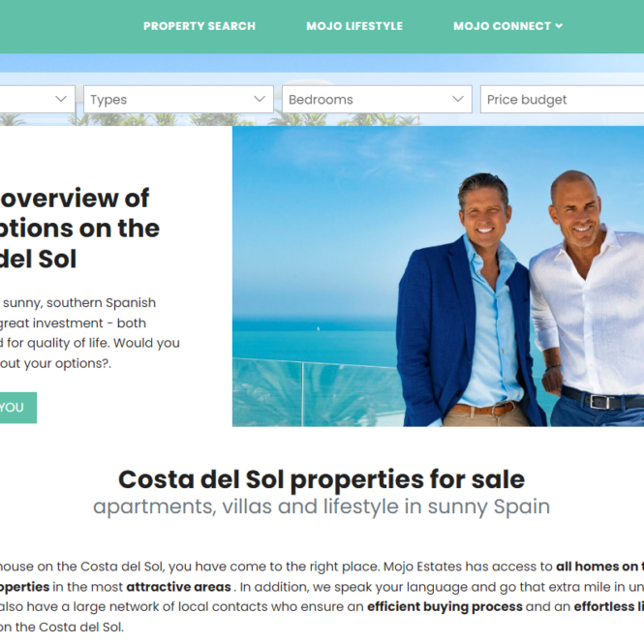Click the Bedrooms dropdown chevron
This screenshot has width=644, height=644.
coord(458,99)
